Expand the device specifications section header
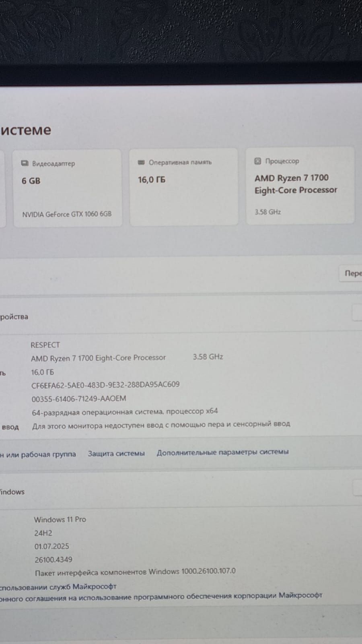Image resolution: width=362 pixels, height=644 pixels. tap(181, 314)
